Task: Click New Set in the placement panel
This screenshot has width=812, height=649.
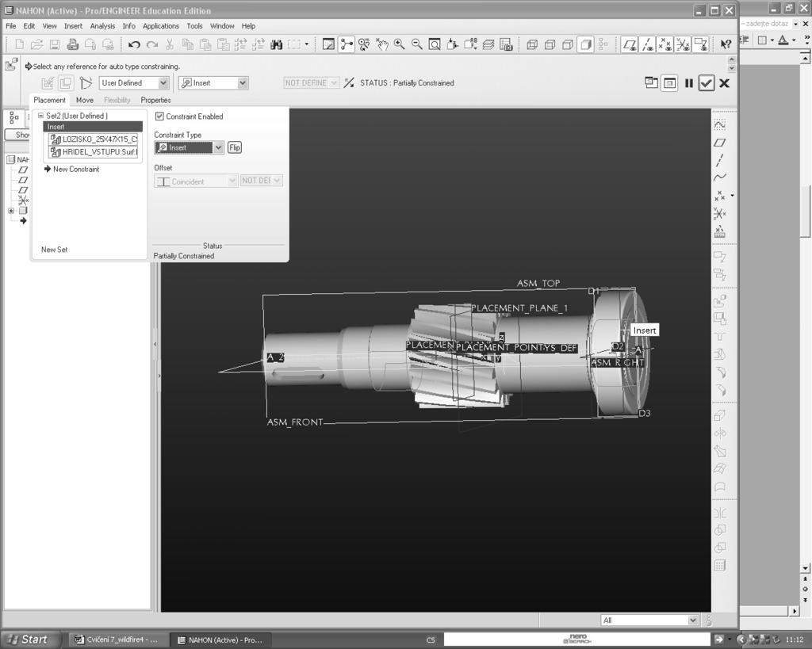Action: coord(55,250)
